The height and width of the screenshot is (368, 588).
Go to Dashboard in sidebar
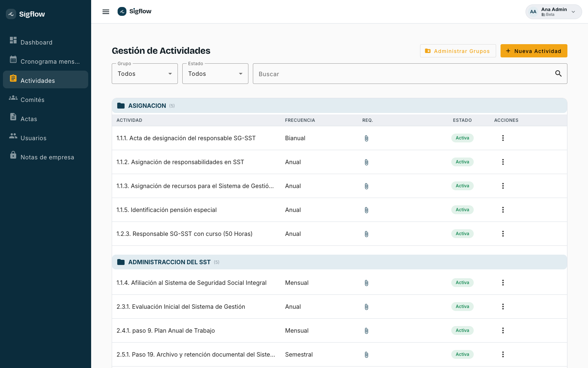click(x=46, y=42)
